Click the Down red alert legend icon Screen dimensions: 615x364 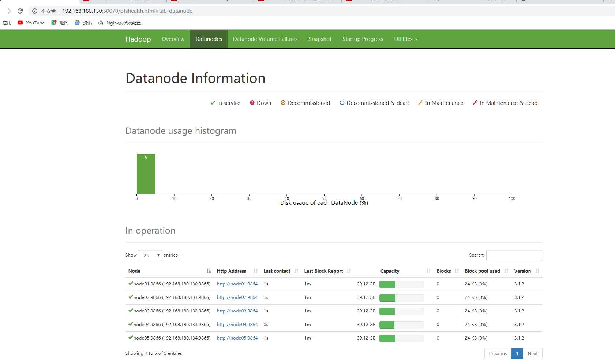click(252, 103)
